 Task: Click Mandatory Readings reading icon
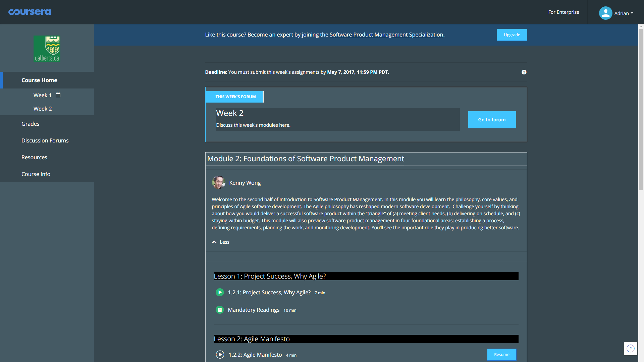pos(220,310)
